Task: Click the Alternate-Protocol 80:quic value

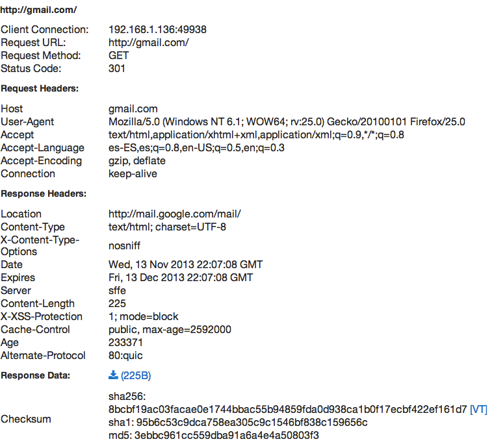Action: pyautogui.click(x=125, y=356)
